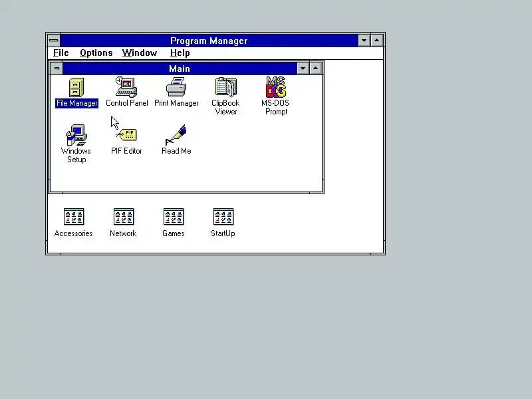Screen dimensions: 532x399
Task: Select the Windows Setup icon
Action: (76, 135)
